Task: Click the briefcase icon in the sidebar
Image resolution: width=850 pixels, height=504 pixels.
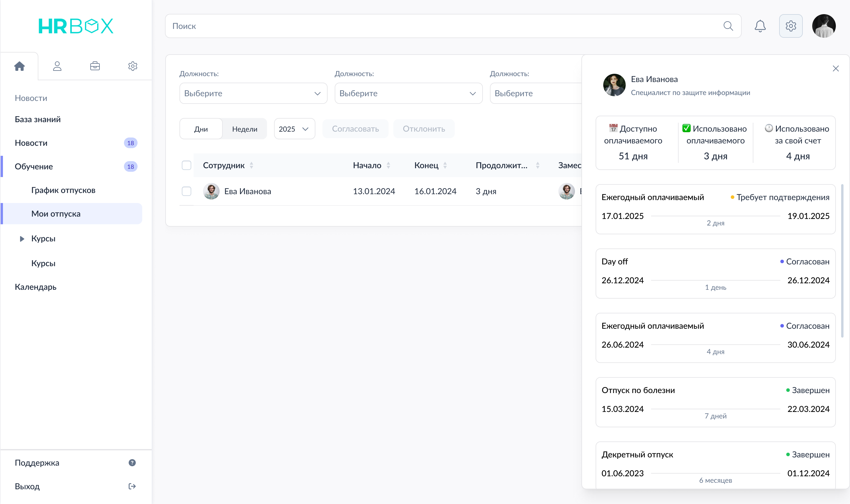Action: (95, 66)
